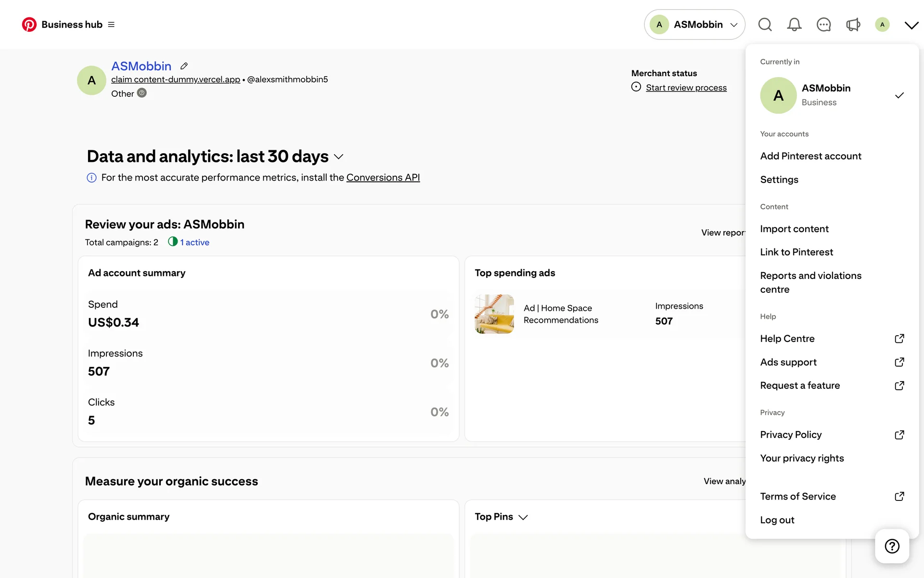
Task: Choose Log out from the menu
Action: pos(777,520)
